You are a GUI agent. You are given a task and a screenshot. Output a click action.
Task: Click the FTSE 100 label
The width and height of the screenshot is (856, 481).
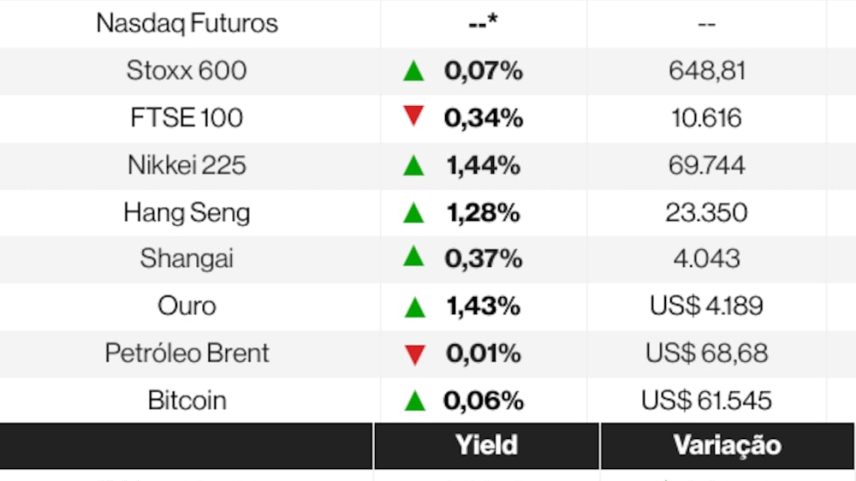[x=187, y=118]
